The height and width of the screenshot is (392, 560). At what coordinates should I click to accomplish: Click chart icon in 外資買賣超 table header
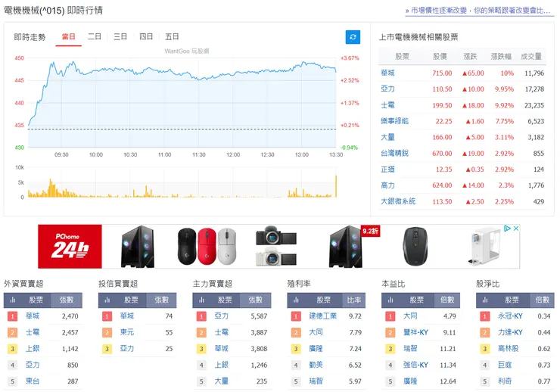(x=13, y=300)
